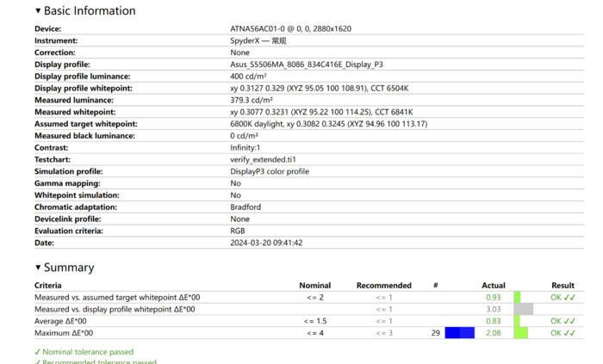Click the green bar for assumed target whitepoint
Screen dimensions: 603x364
(518, 297)
